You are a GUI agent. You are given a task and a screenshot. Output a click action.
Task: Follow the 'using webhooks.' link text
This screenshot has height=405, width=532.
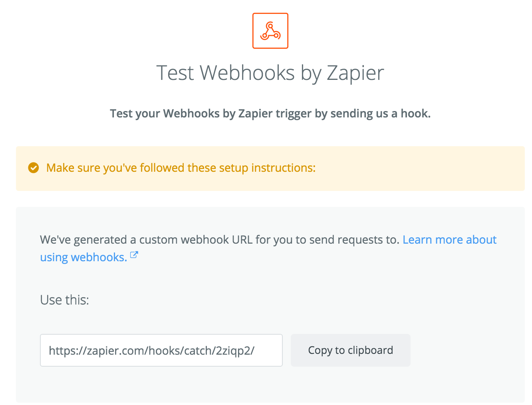tap(83, 257)
